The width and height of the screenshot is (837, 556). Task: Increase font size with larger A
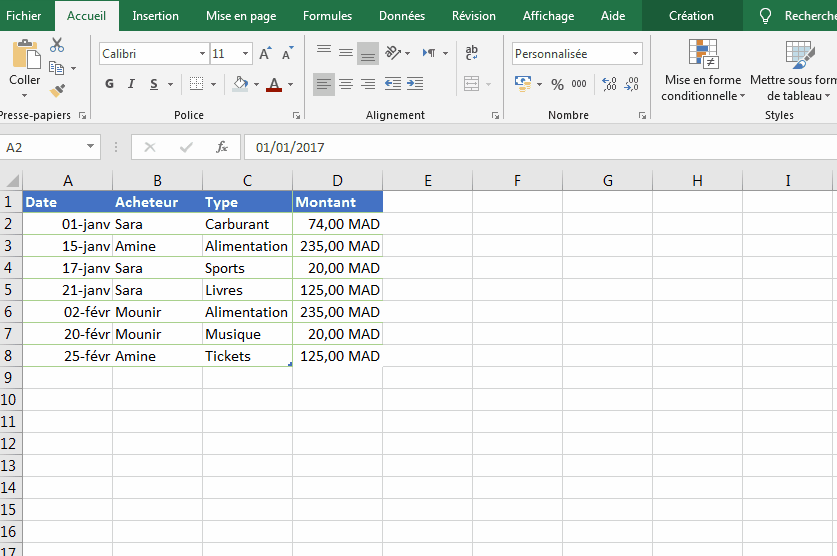coord(265,53)
